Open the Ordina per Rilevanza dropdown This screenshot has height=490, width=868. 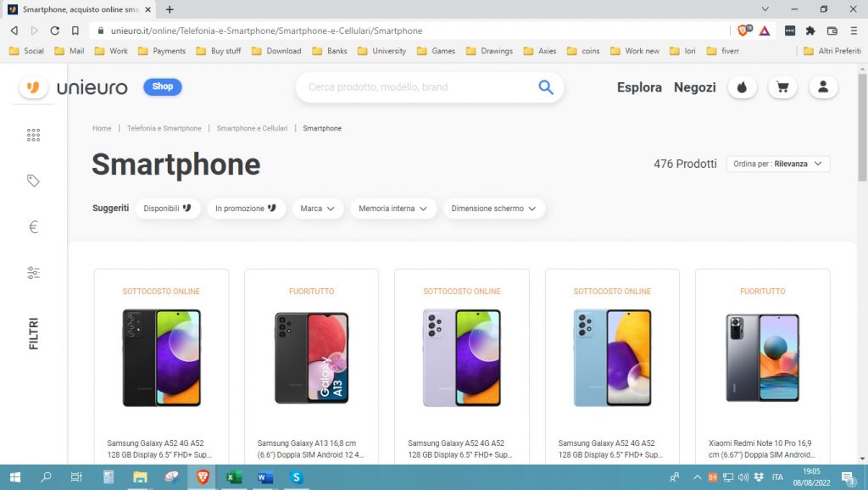[777, 164]
